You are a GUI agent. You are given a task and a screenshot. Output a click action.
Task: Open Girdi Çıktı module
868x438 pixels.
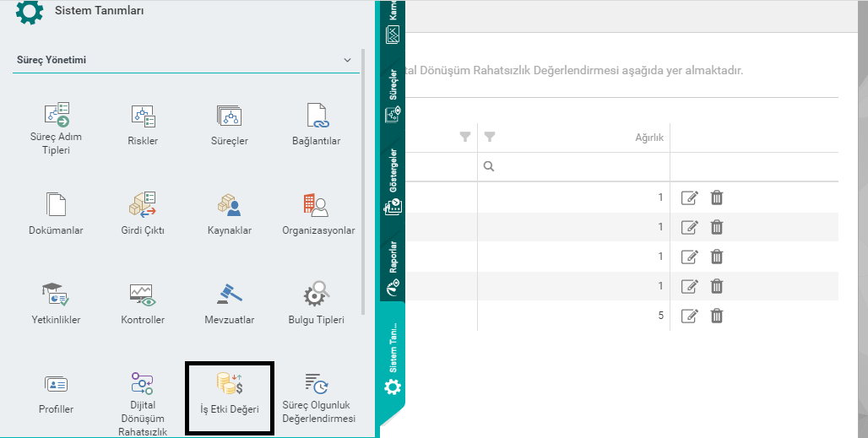[x=142, y=205]
